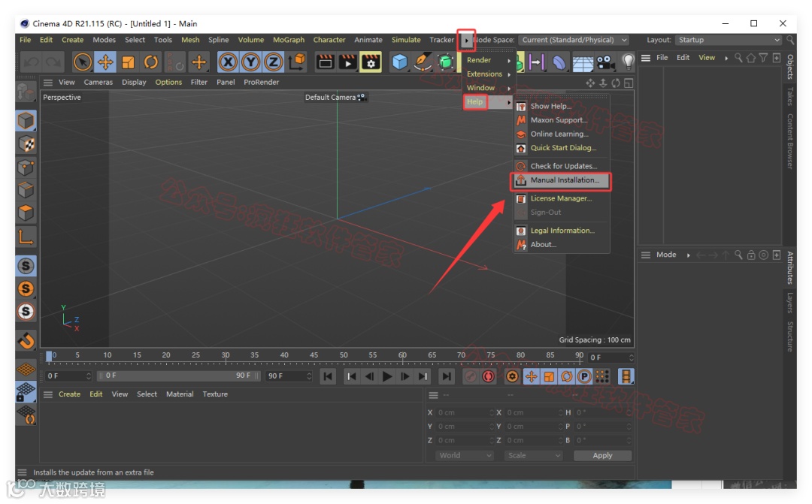Toggle position keyframe recording icon
Image resolution: width=812 pixels, height=504 pixels.
click(x=532, y=376)
